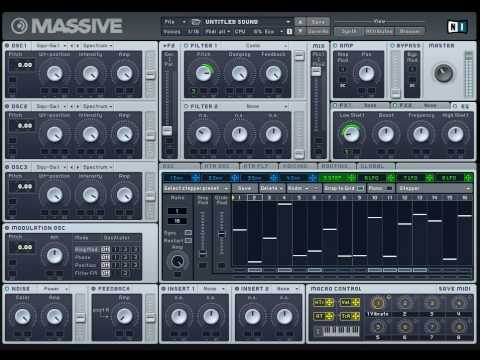Toggle OSC3 power button
The height and width of the screenshot is (360, 480).
[x=7, y=167]
